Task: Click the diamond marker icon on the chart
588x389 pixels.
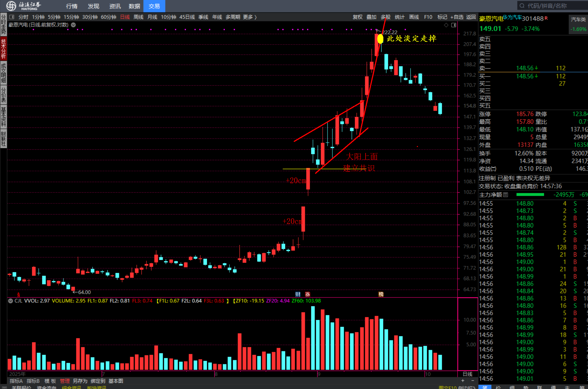Action: tap(446, 25)
